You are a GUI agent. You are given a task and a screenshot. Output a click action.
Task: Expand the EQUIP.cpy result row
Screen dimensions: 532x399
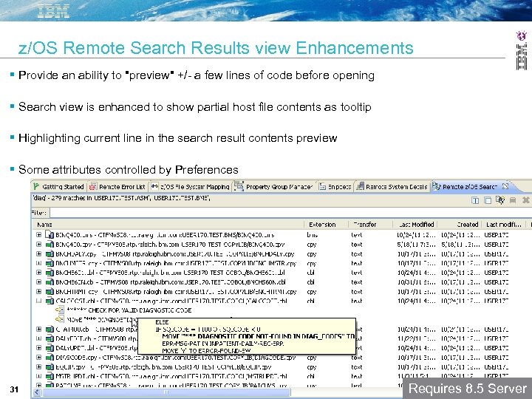(x=38, y=366)
